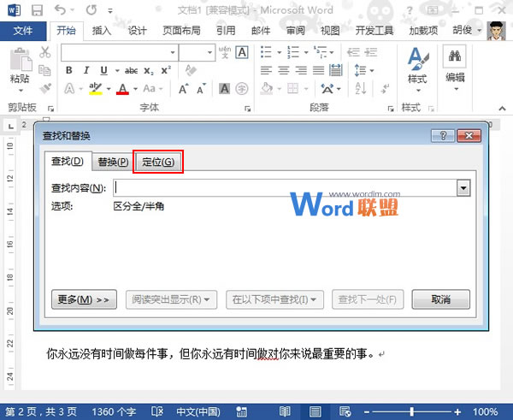The width and height of the screenshot is (513, 420).
Task: Toggle superscript x² formatting
Action: click(166, 70)
